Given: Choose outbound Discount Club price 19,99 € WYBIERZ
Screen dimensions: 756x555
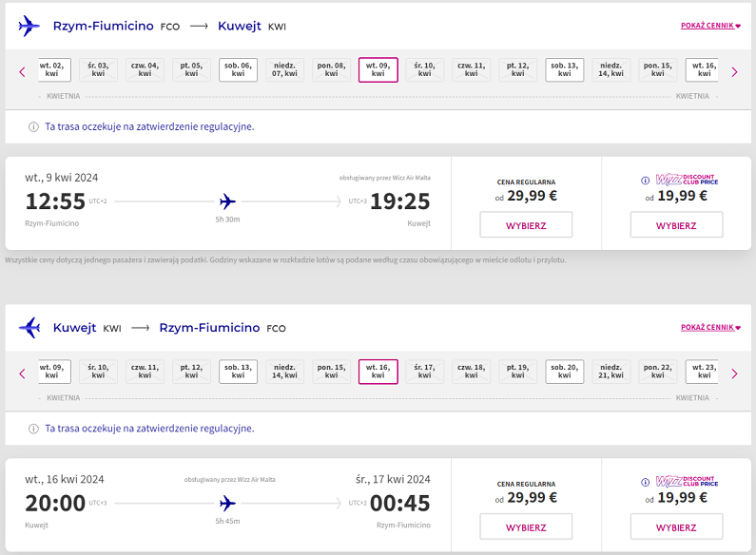Looking at the screenshot, I should pos(676,225).
